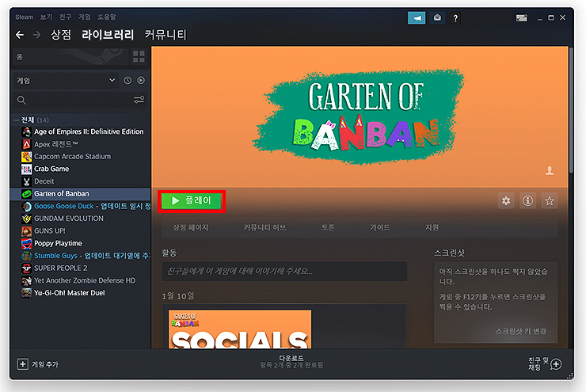Collapse the 전체 (14) game list
Viewport: 586px width, 392px height.
(x=16, y=120)
